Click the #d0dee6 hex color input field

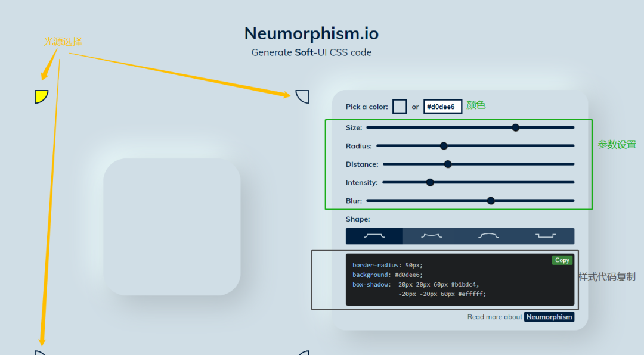(442, 106)
